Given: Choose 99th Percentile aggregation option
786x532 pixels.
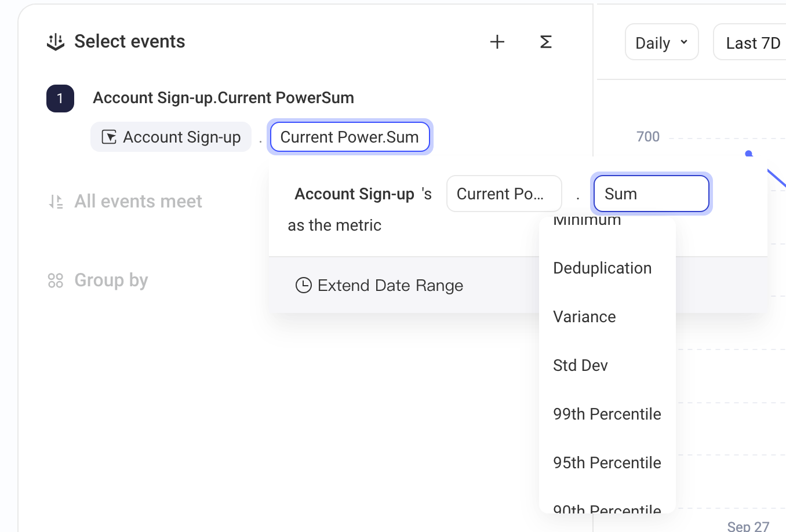Looking at the screenshot, I should pyautogui.click(x=607, y=414).
